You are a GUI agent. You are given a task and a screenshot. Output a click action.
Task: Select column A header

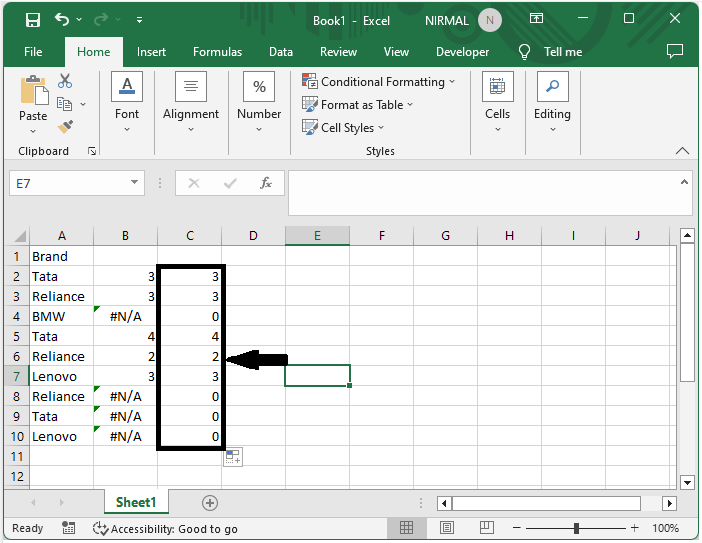point(62,236)
